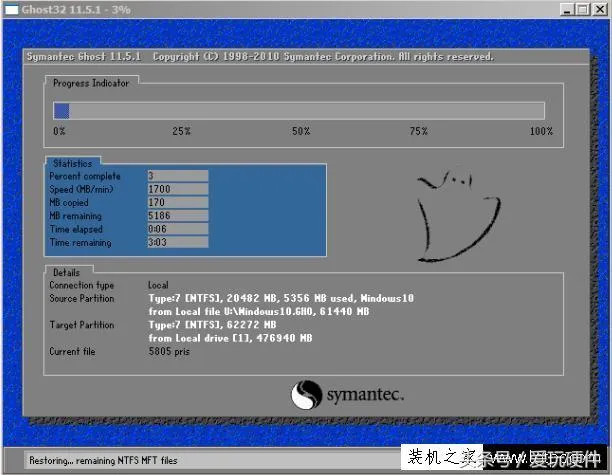Screen dimensions: 612x475
Task: Click the source line 'Type:7 [NTFS], 20482 MB'
Action: click(x=281, y=298)
